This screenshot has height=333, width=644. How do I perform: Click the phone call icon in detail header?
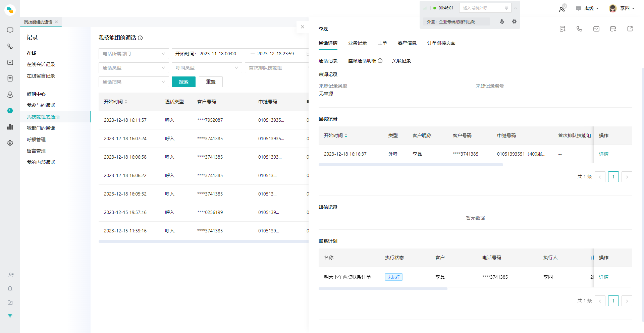pos(579,29)
